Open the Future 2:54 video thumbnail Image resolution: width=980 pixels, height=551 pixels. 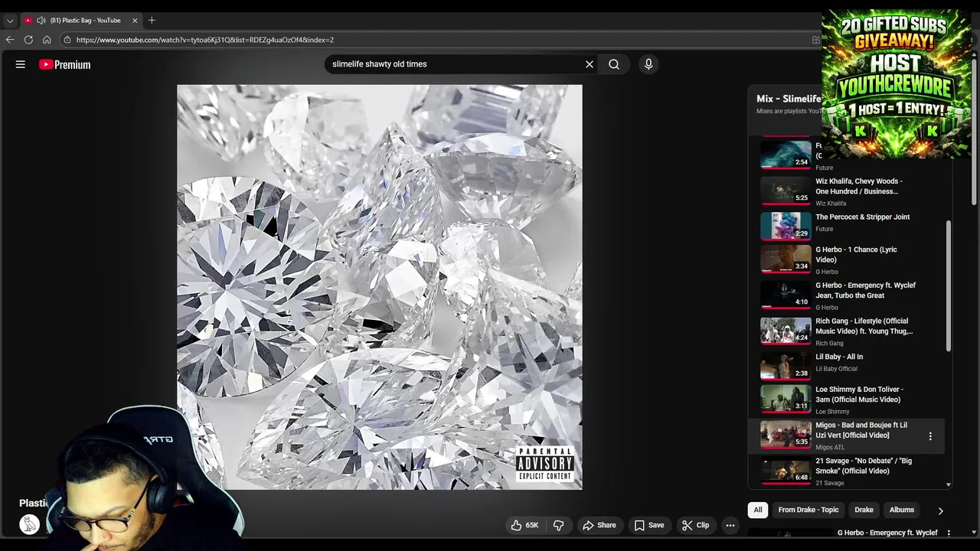click(786, 154)
